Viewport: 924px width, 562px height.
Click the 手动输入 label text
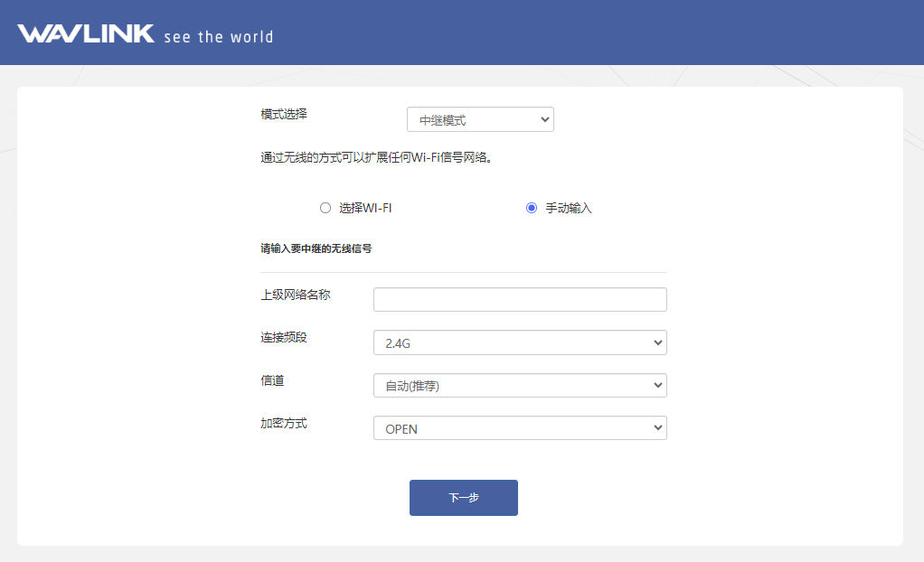click(x=569, y=208)
